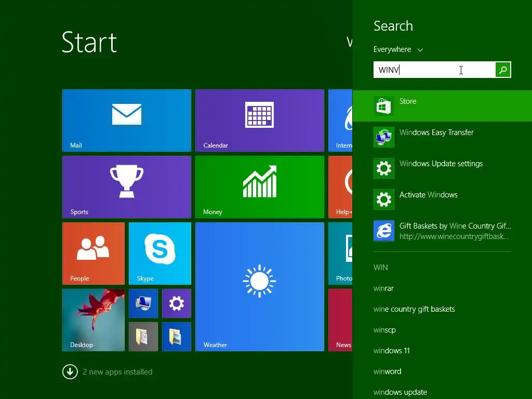This screenshot has width=532, height=399.
Task: Open the People tile
Action: click(x=94, y=254)
